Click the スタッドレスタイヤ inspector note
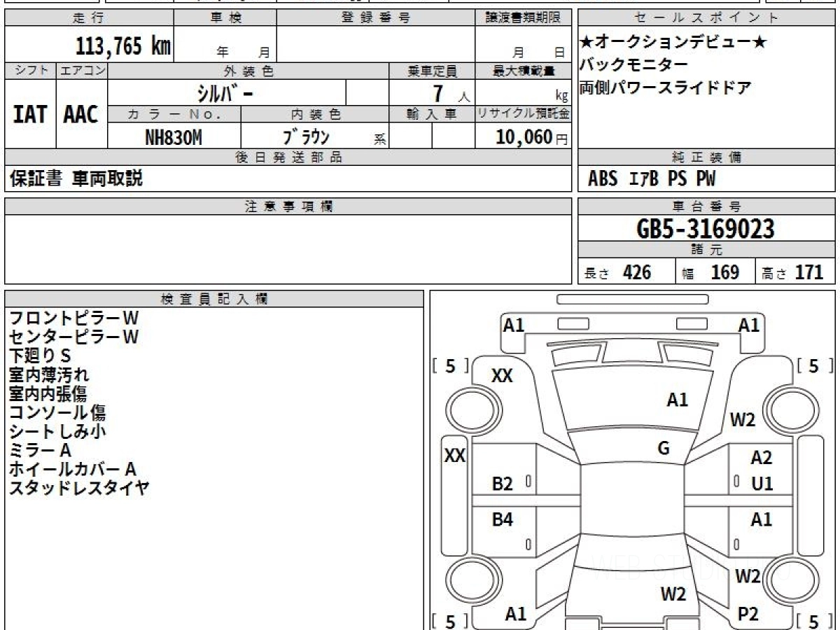The height and width of the screenshot is (630, 840). click(79, 488)
